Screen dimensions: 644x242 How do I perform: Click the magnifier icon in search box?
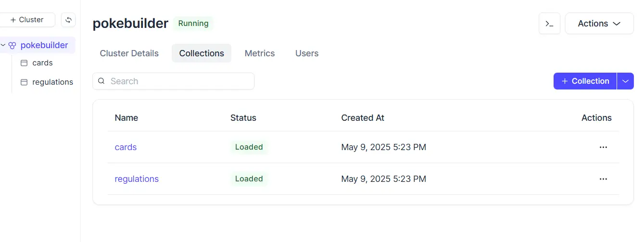101,81
